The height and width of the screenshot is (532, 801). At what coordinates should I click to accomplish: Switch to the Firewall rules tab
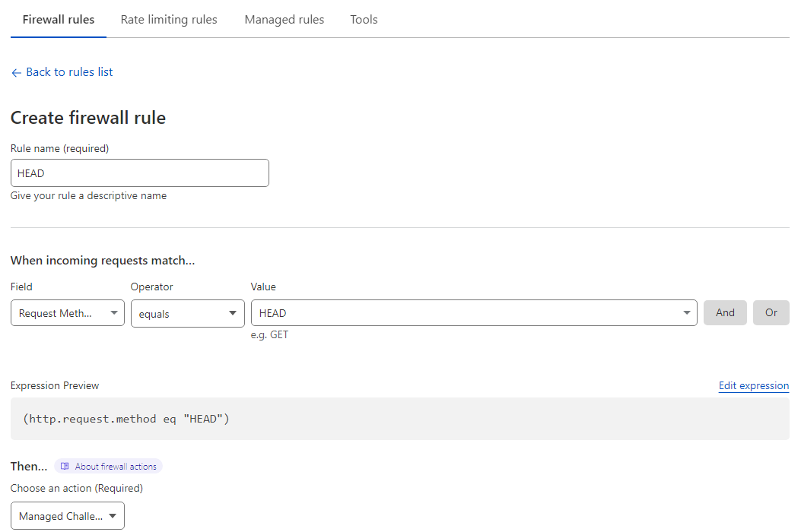pyautogui.click(x=59, y=20)
